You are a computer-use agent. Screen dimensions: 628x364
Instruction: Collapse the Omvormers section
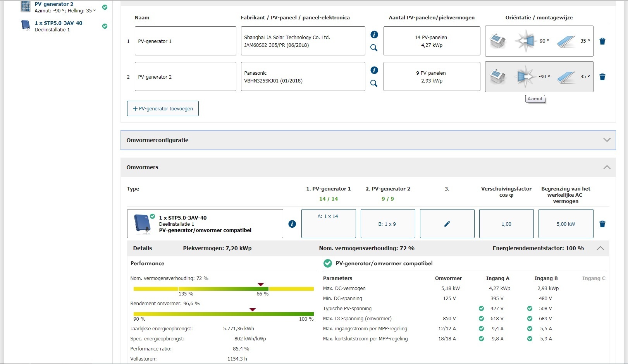[x=607, y=167]
